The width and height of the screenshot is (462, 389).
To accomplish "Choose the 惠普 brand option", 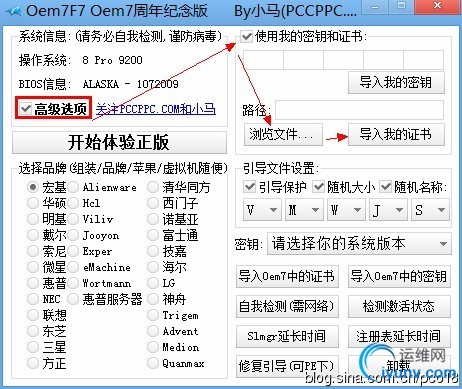I will click(33, 283).
